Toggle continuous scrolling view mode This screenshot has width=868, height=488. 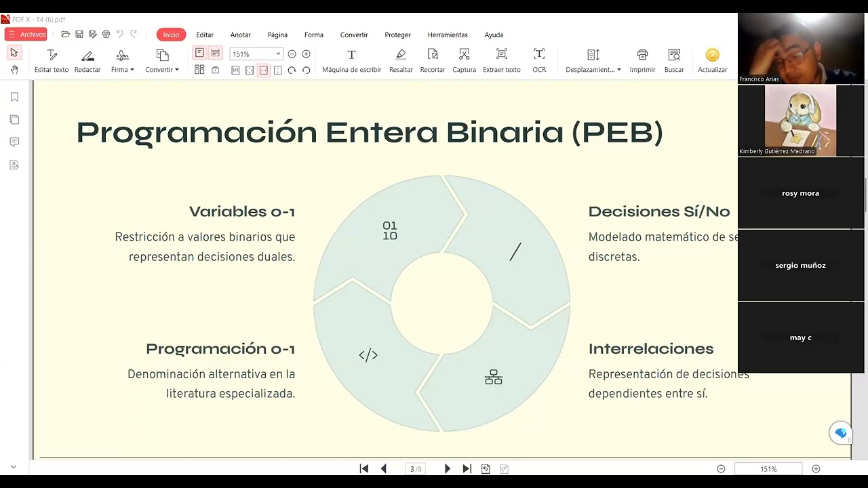tap(216, 53)
